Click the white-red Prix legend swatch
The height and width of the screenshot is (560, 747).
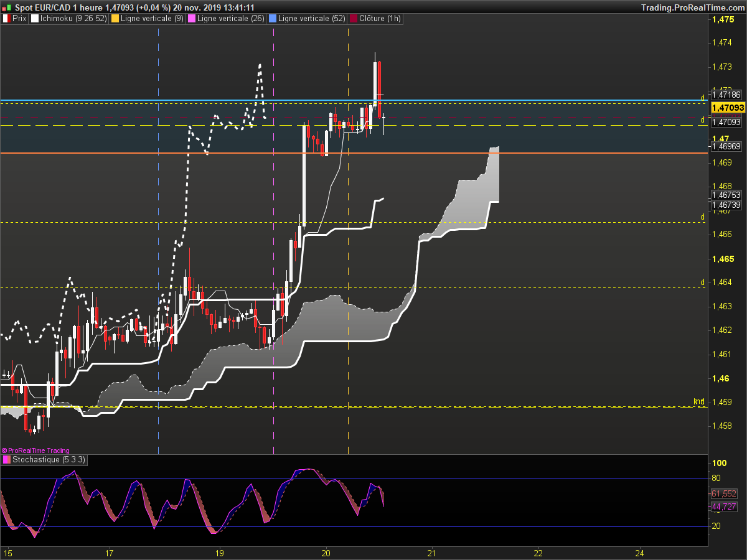point(7,19)
